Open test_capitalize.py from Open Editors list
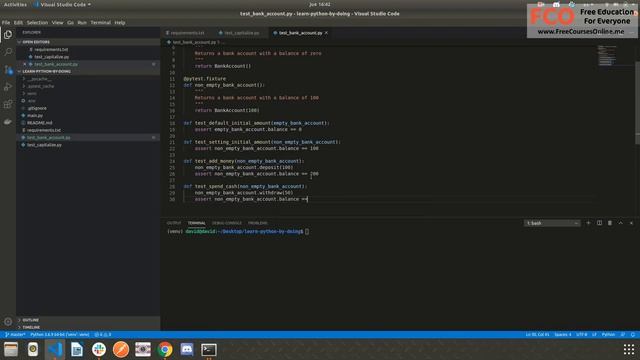This screenshot has height=360, width=640. pyautogui.click(x=88, y=57)
